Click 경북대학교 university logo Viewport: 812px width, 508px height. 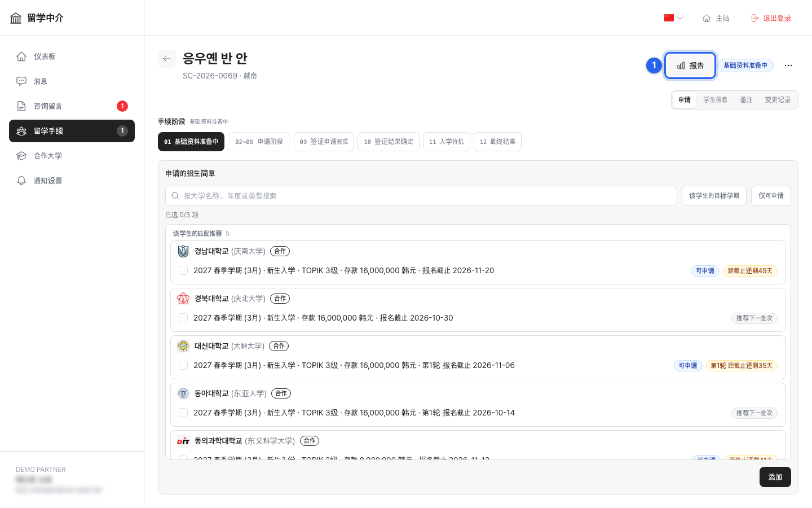[x=183, y=299]
